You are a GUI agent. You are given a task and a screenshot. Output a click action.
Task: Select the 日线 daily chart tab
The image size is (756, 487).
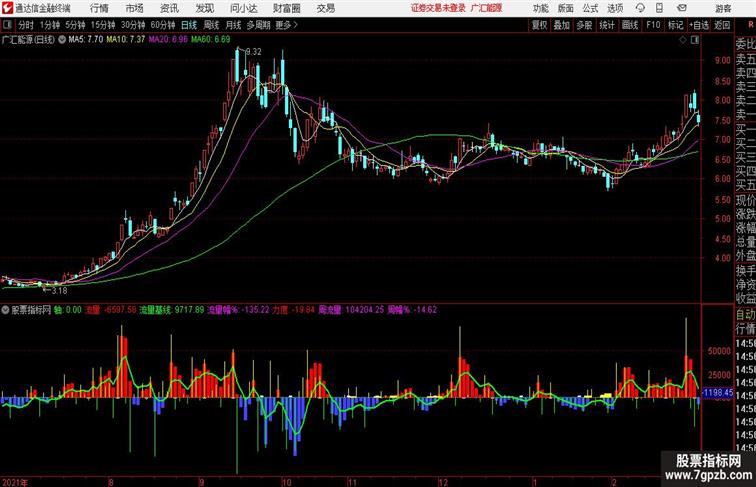tap(189, 25)
